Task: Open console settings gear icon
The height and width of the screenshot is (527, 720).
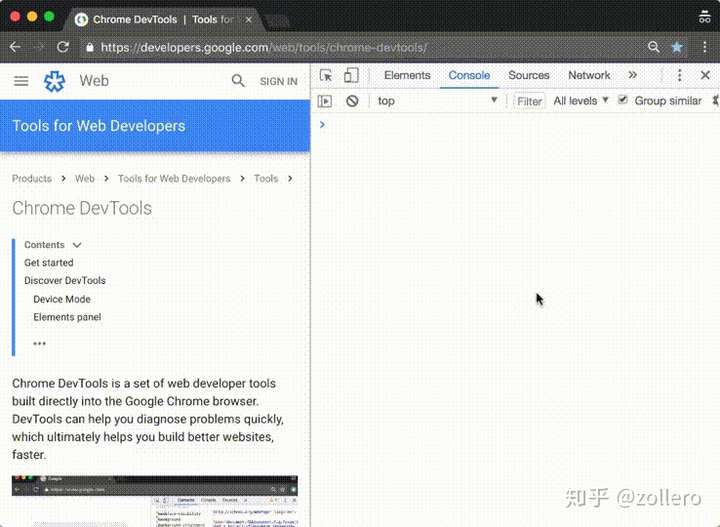Action: click(716, 101)
